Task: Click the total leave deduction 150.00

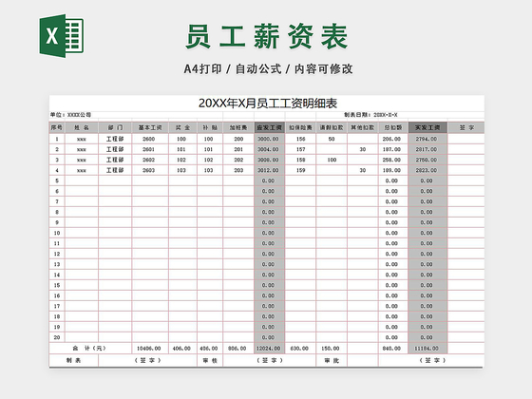Action: coord(331,348)
